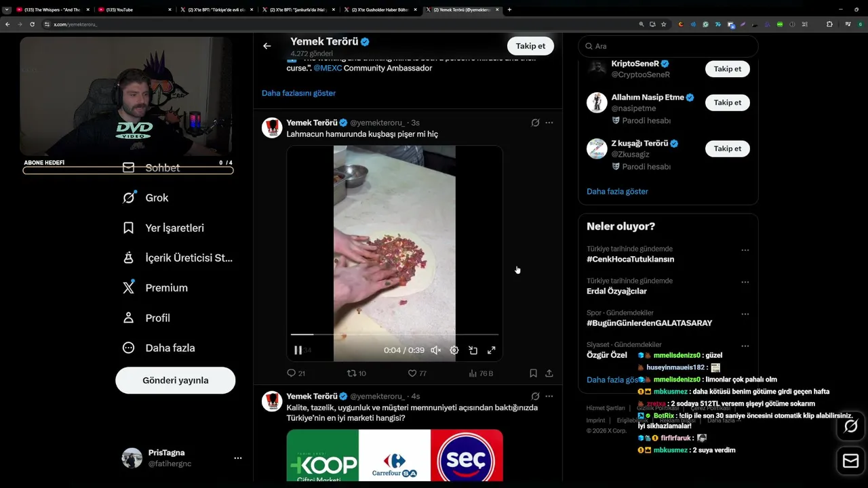Click the x.com address bar
The height and width of the screenshot is (488, 868).
339,24
